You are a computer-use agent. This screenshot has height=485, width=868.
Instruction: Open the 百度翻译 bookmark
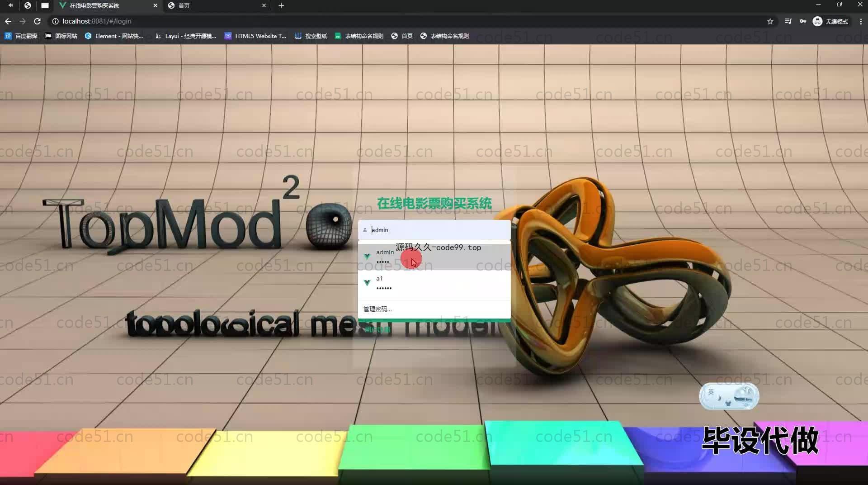[21, 36]
